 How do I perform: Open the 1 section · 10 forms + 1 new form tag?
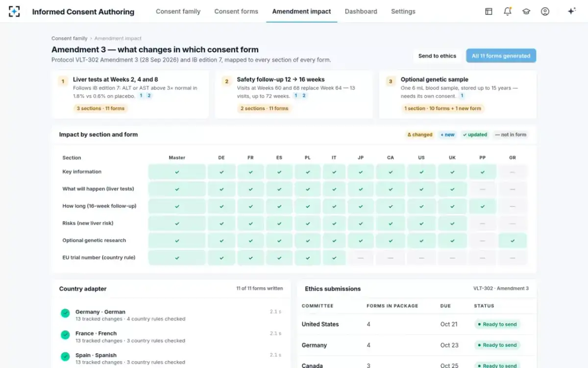442,108
